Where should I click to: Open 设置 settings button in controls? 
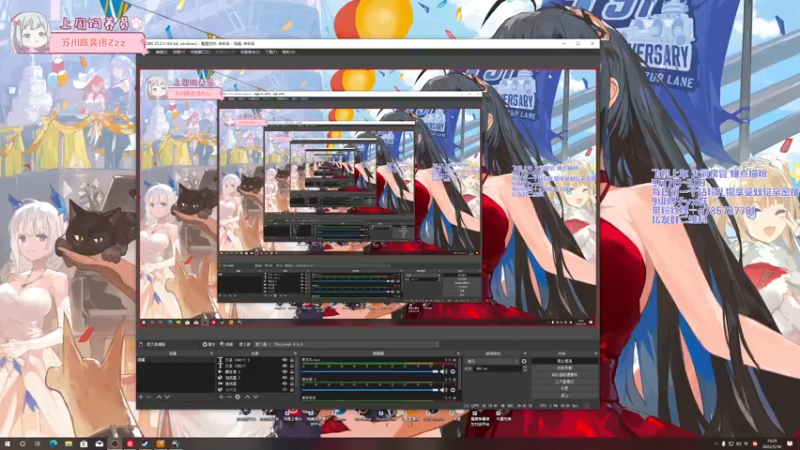[564, 388]
